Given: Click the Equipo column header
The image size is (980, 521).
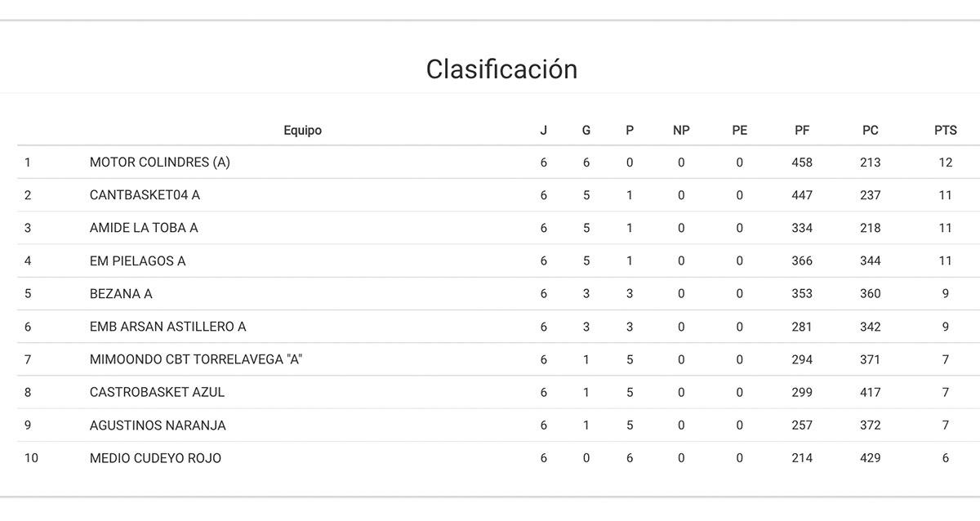Looking at the screenshot, I should click(x=302, y=131).
